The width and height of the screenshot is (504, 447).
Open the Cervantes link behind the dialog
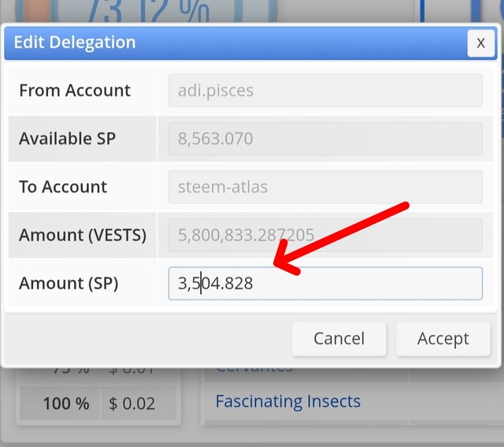[254, 368]
